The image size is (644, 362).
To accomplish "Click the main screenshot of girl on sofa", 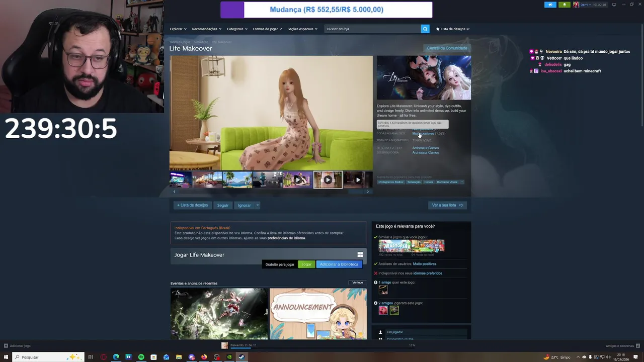I will pyautogui.click(x=271, y=113).
